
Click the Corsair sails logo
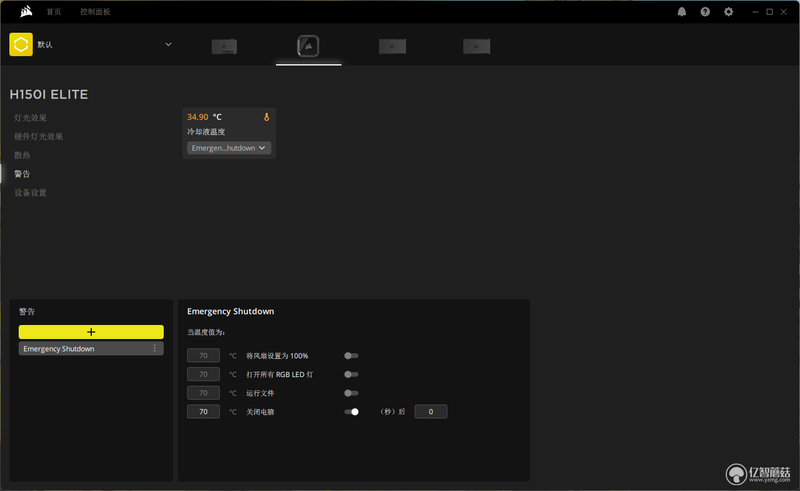point(26,11)
